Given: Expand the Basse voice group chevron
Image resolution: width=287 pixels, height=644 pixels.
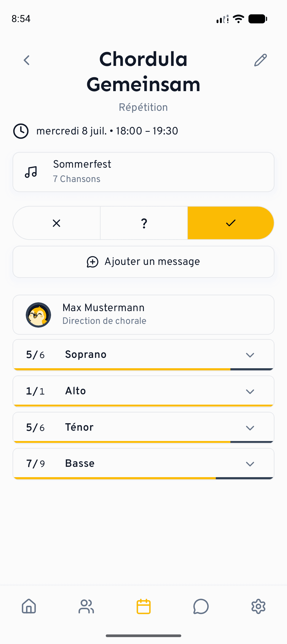Looking at the screenshot, I should click(250, 464).
